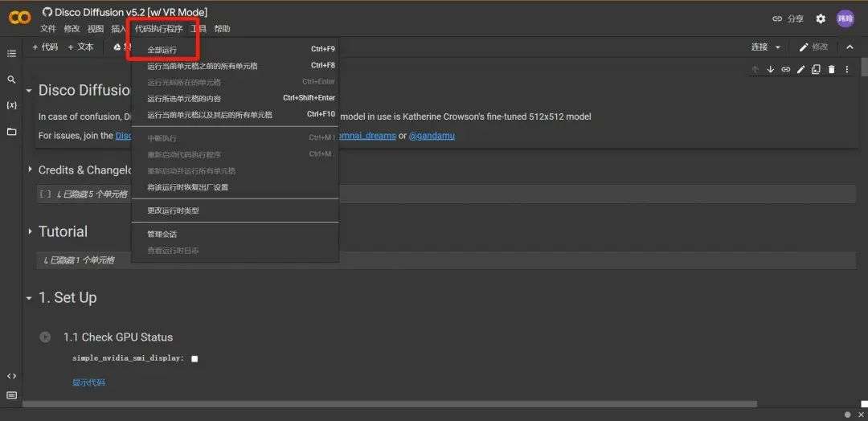Click the vertical scrollbar thumb on the right

click(865, 67)
